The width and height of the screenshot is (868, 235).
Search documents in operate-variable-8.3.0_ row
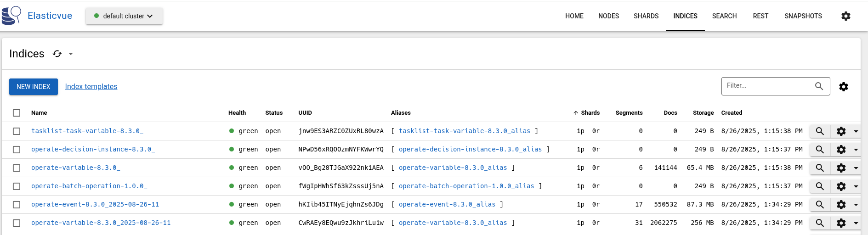[x=820, y=168]
